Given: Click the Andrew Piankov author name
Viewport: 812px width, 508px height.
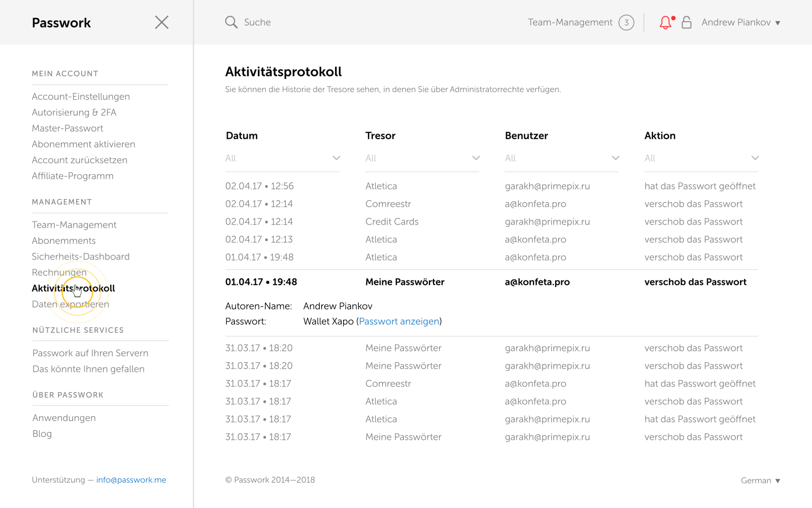Looking at the screenshot, I should 338,306.
